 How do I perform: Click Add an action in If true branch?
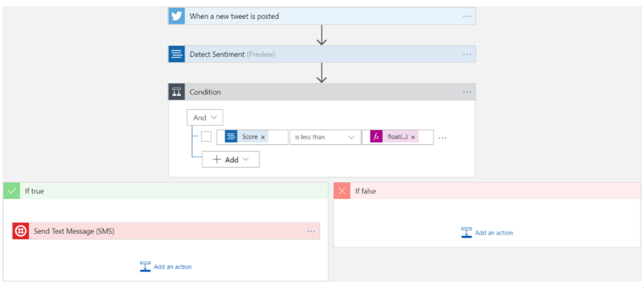pos(166,267)
